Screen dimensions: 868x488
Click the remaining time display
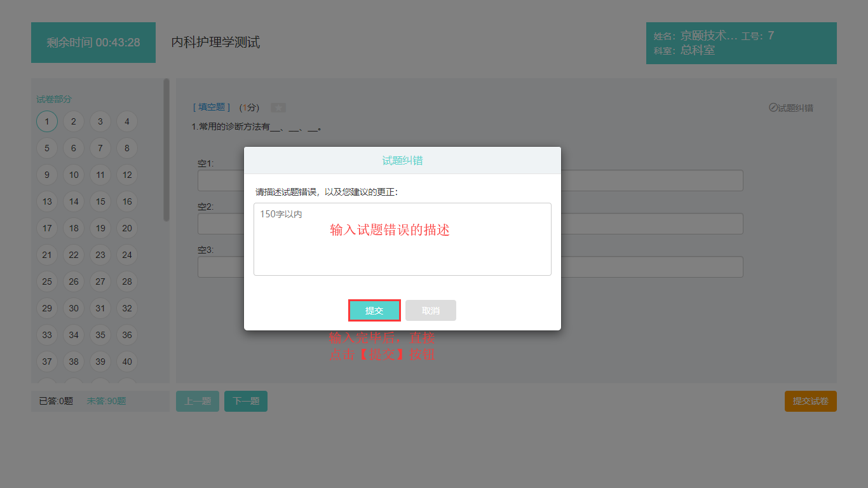93,43
